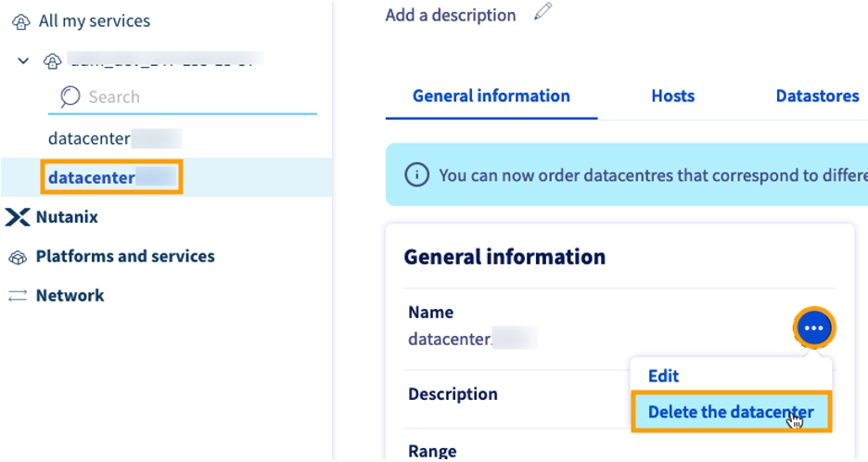Focus the Search field in the sidebar
Viewport: 868px width, 462px height.
[183, 96]
